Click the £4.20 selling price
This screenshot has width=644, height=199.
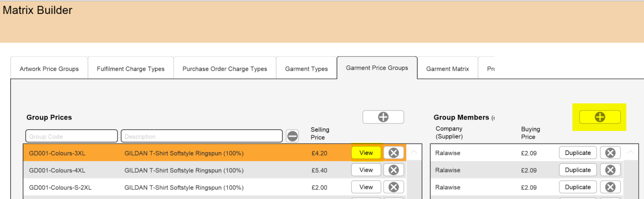click(319, 153)
